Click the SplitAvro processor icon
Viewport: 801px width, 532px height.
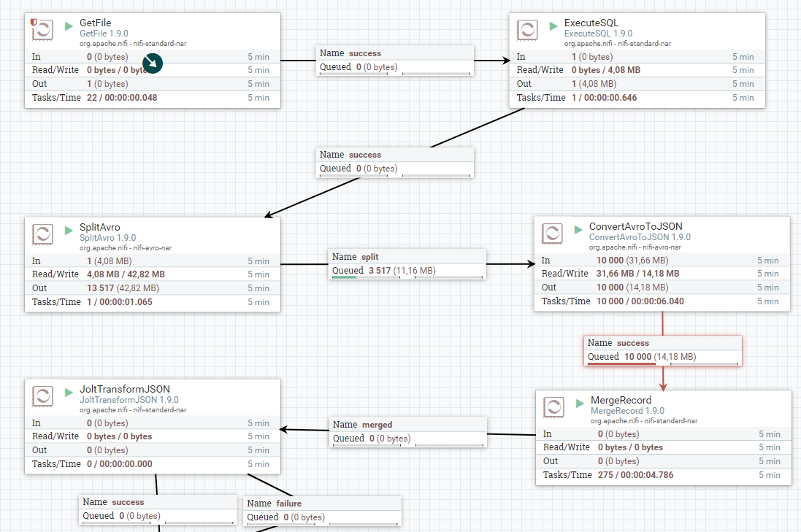(42, 234)
